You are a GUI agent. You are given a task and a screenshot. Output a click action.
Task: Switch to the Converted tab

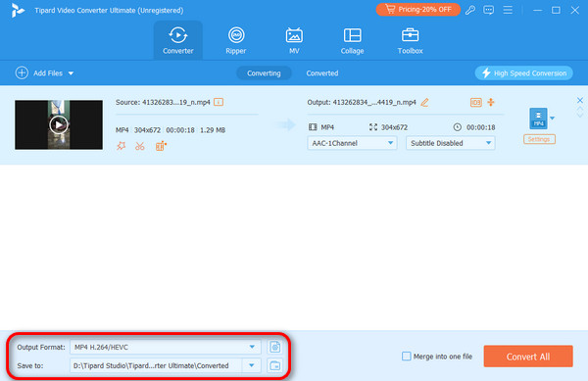tap(322, 73)
